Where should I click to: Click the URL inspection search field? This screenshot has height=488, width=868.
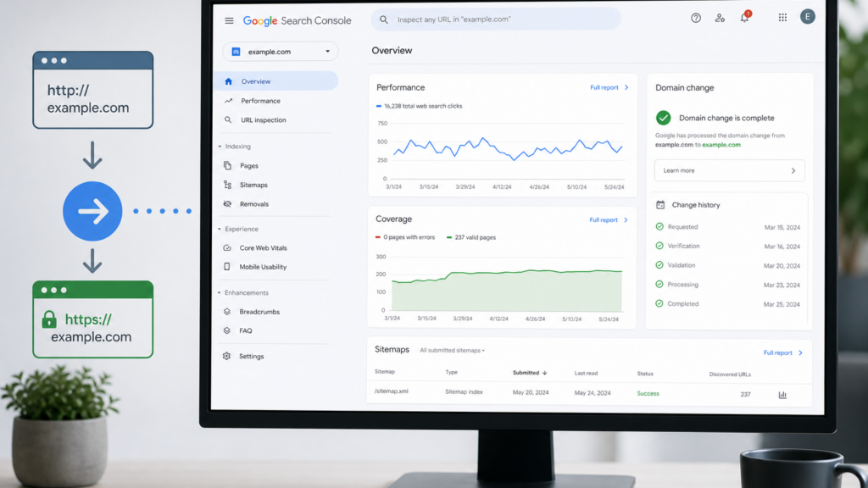(x=495, y=19)
